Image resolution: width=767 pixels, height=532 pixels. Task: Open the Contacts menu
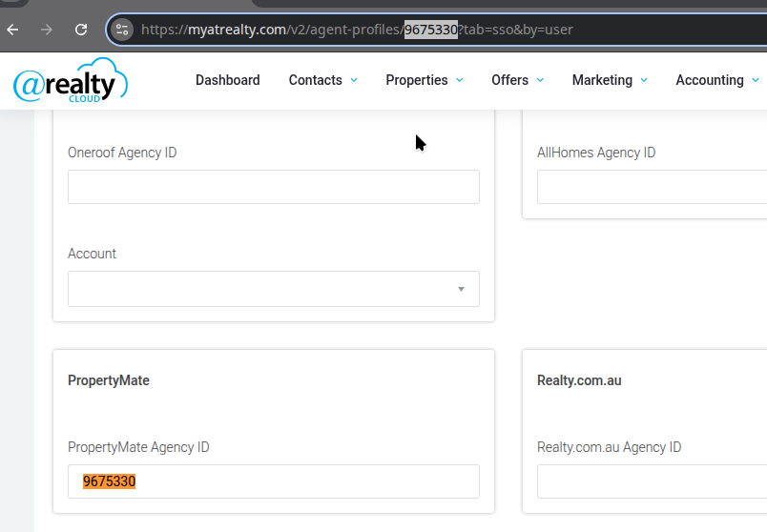(x=316, y=80)
